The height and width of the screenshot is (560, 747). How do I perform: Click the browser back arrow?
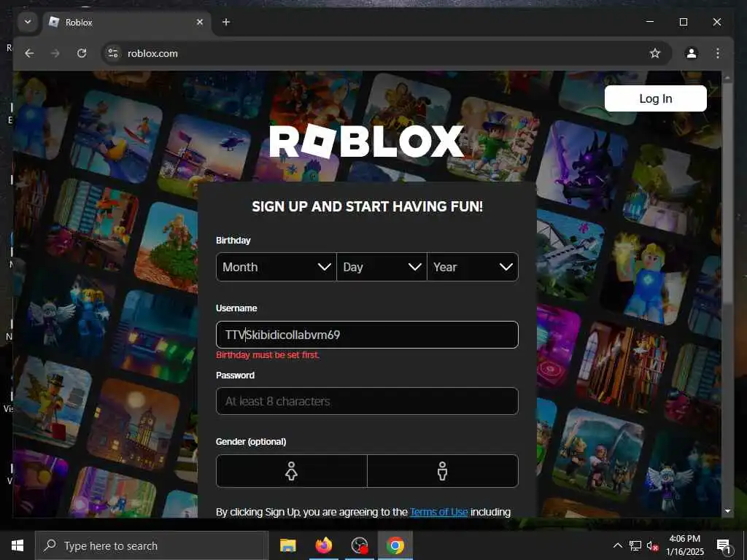(x=29, y=53)
